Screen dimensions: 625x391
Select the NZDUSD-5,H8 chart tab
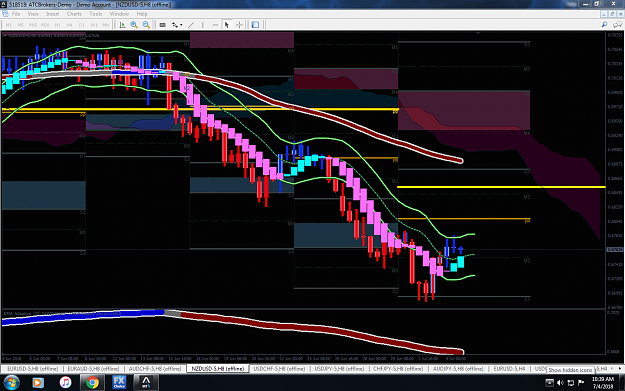pos(218,369)
